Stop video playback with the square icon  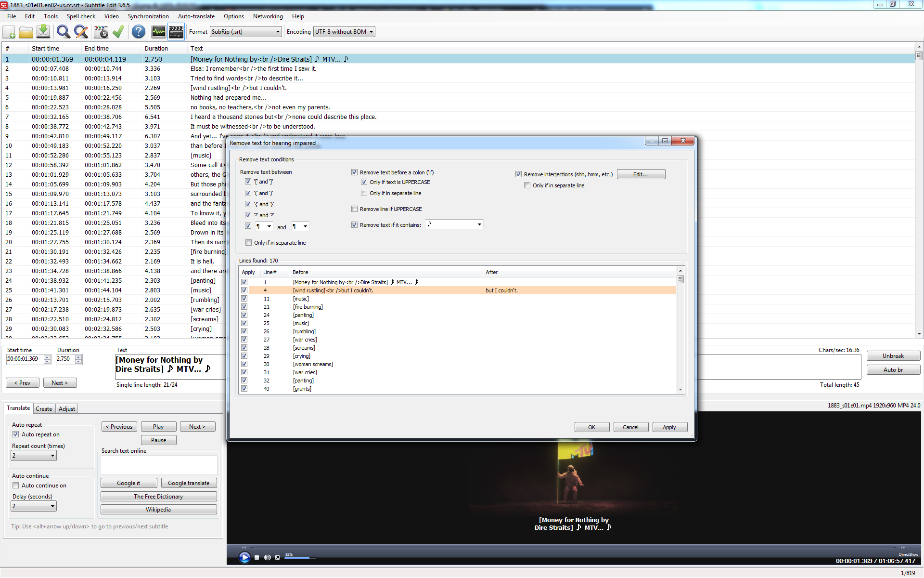tap(257, 558)
